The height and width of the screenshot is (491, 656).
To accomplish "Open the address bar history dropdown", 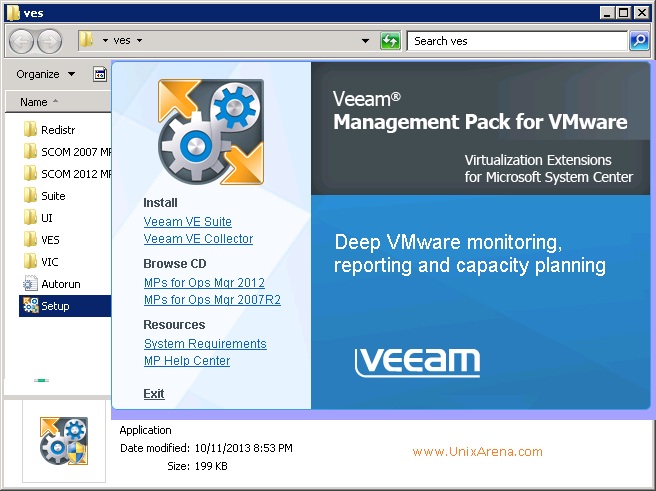I will pos(365,41).
